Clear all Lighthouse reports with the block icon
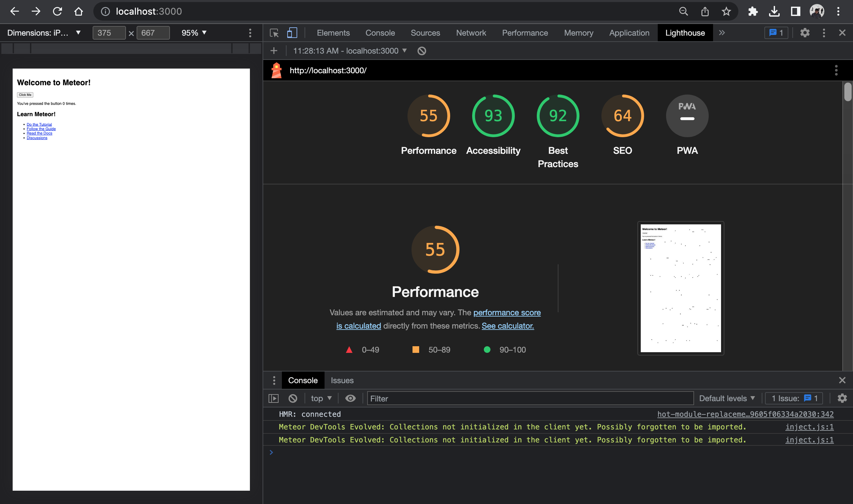The height and width of the screenshot is (504, 853). pos(422,50)
